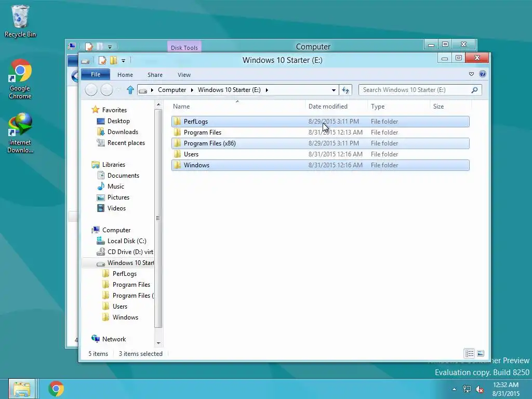The width and height of the screenshot is (532, 399).
Task: Select the PerfLogs folder in the file list
Action: pos(320,122)
